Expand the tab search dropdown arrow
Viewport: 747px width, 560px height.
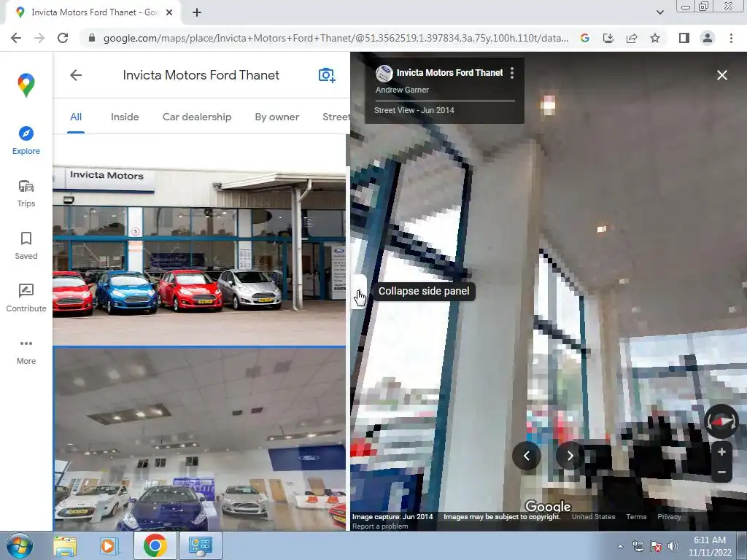[659, 12]
